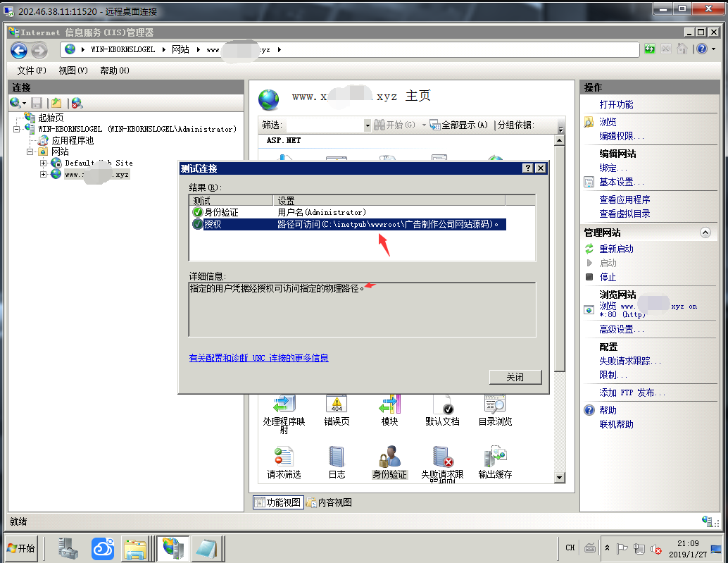The width and height of the screenshot is (728, 563).
Task: Open the UNC connection help link
Action: tap(258, 358)
